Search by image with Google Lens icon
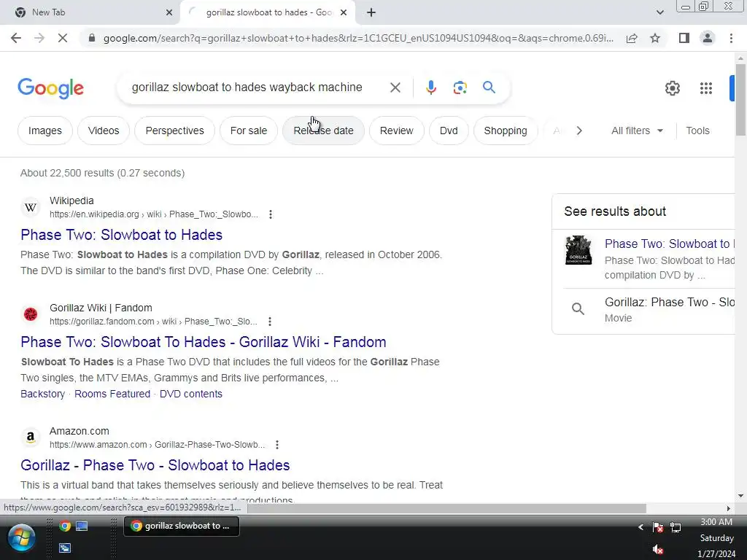 point(460,87)
